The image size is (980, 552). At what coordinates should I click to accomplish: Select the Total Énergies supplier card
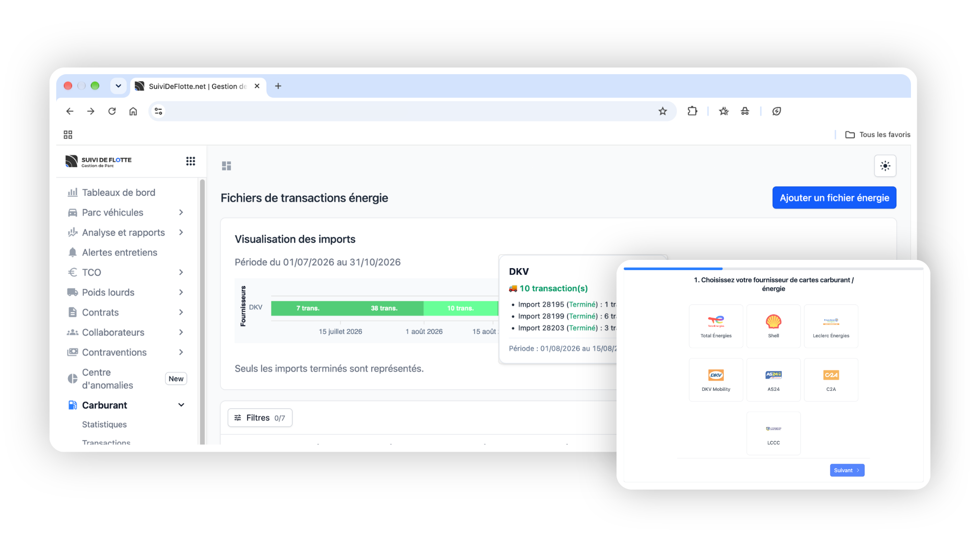click(x=716, y=326)
